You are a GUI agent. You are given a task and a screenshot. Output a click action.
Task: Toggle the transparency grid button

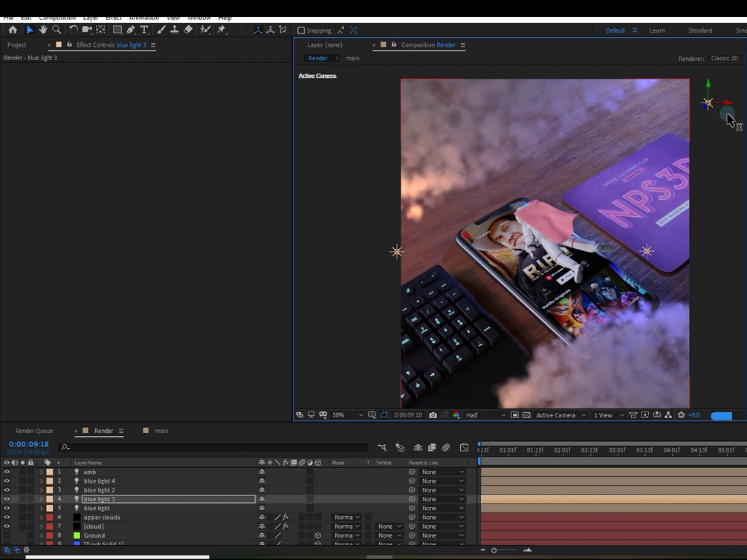pos(526,415)
